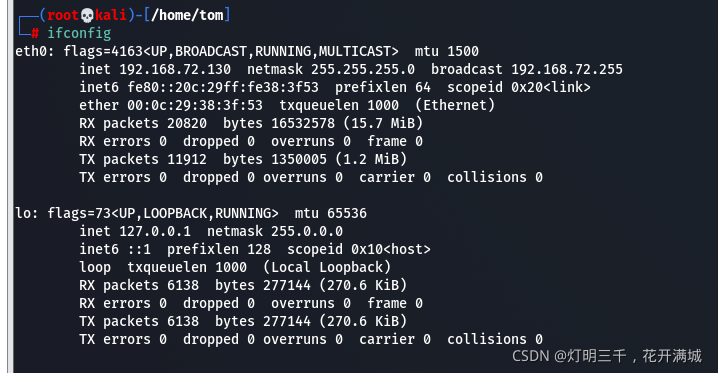This screenshot has width=718, height=373.
Task: Click the eth0 mtu 1500 value
Action: (x=463, y=51)
